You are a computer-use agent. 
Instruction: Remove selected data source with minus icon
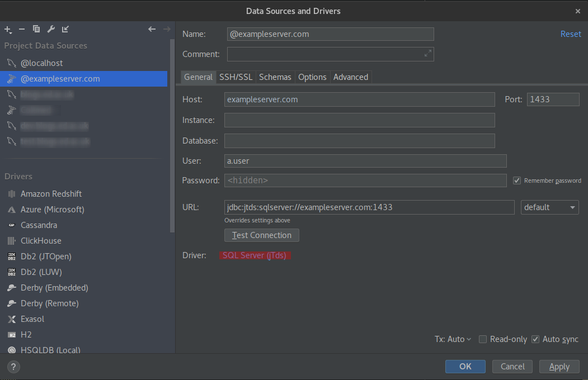(22, 29)
